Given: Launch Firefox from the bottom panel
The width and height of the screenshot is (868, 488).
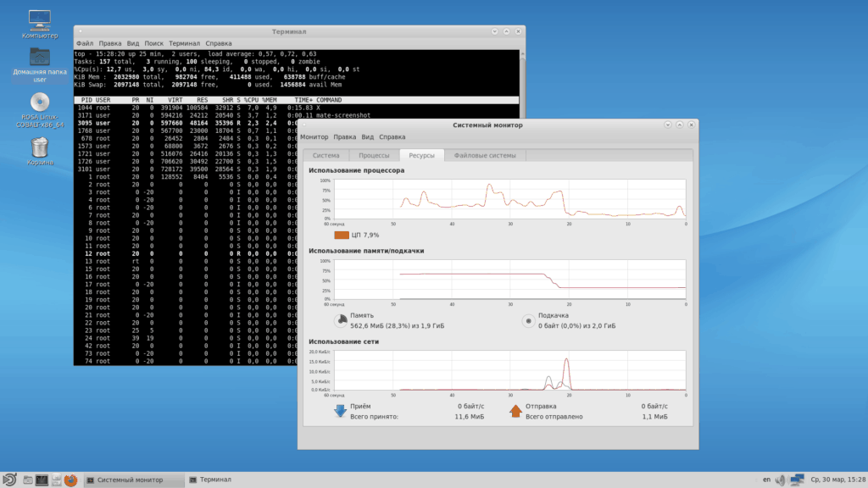Looking at the screenshot, I should pos(70,480).
